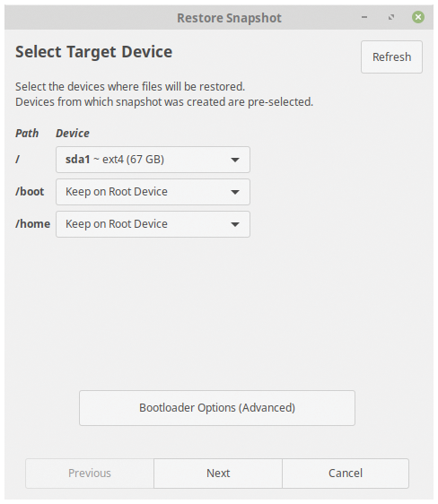438x504 pixels.
Task: Minimize the Restore Snapshot window
Action: pos(364,17)
